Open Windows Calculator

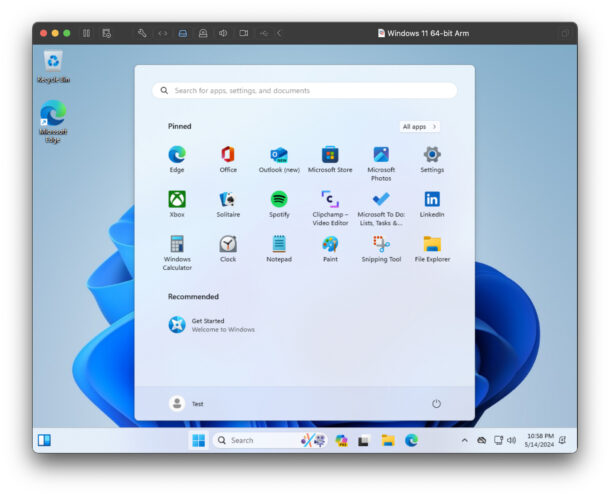click(x=177, y=252)
